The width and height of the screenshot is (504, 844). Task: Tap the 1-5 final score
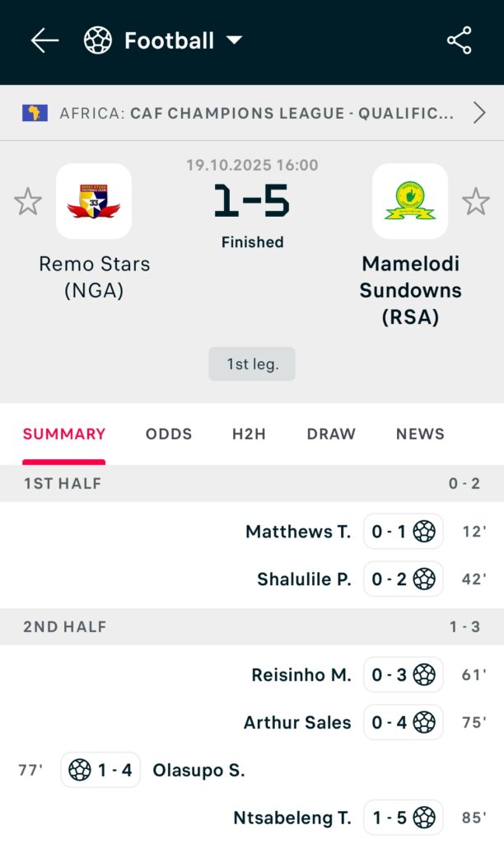click(252, 201)
